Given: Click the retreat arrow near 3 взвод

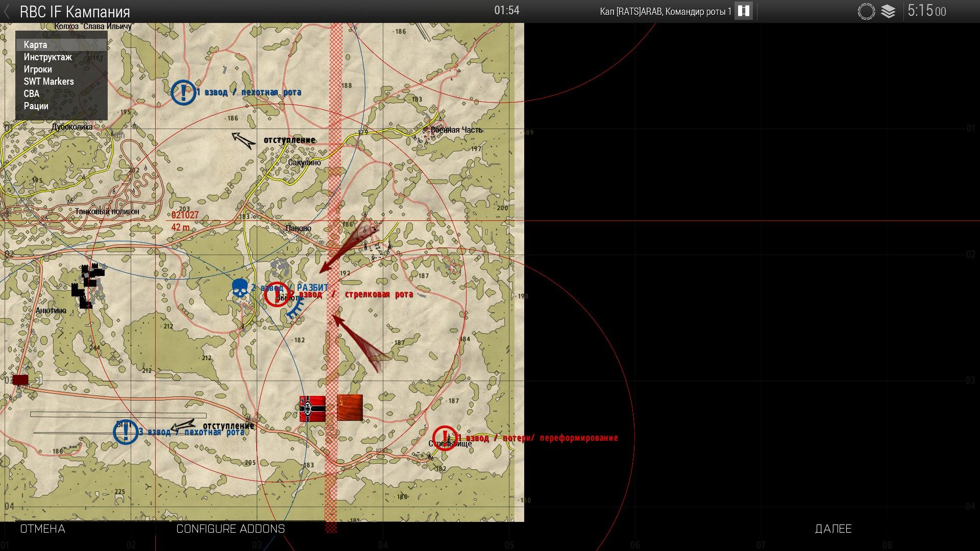Looking at the screenshot, I should tap(183, 425).
